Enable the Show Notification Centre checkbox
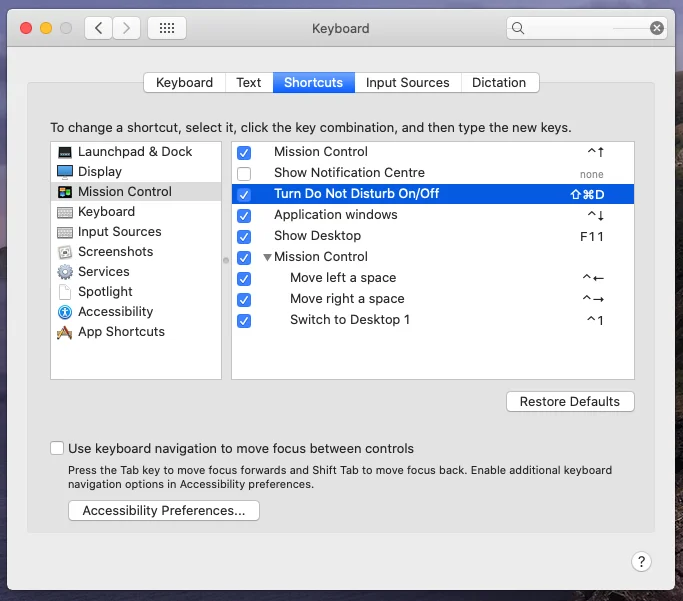 [244, 174]
